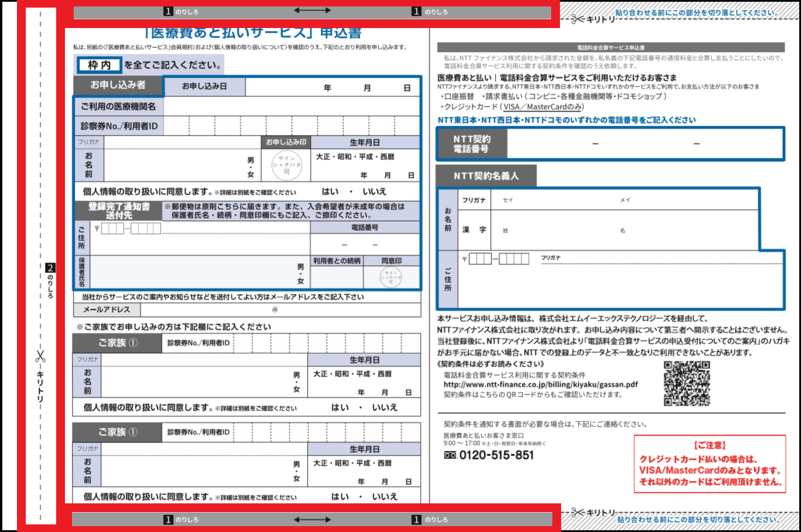Choose 男 in the 保護者氏名 row
The height and width of the screenshot is (532, 801).
tap(300, 267)
